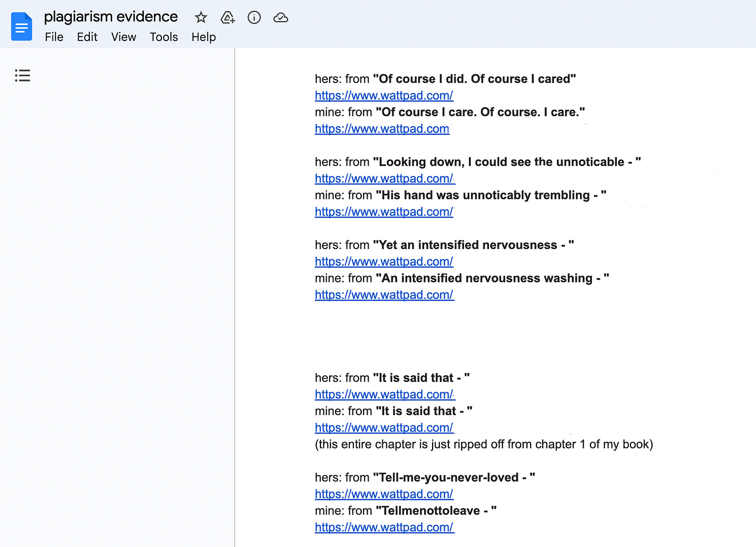The height and width of the screenshot is (547, 756).
Task: Click the text "Tellmenottoleave"
Action: click(x=431, y=511)
